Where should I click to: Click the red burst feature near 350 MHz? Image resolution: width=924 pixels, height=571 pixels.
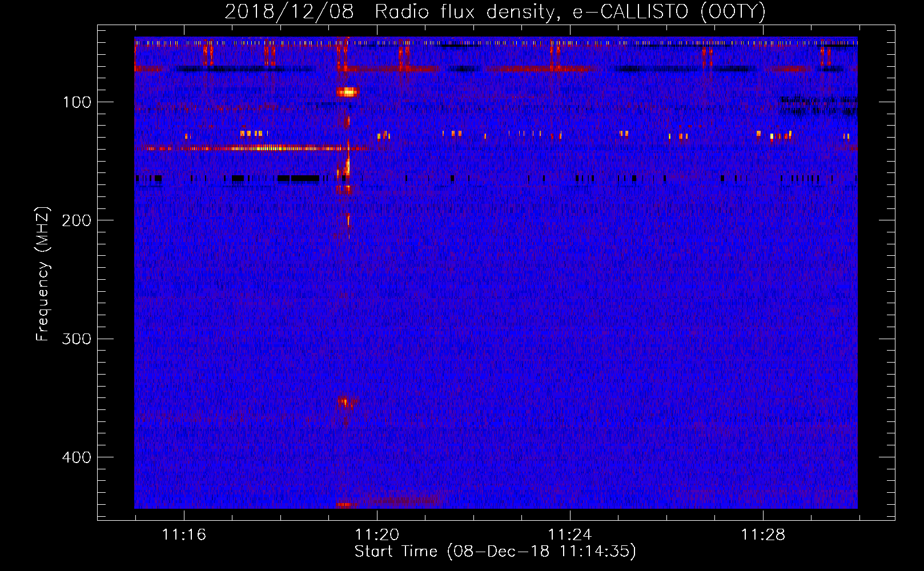point(347,403)
